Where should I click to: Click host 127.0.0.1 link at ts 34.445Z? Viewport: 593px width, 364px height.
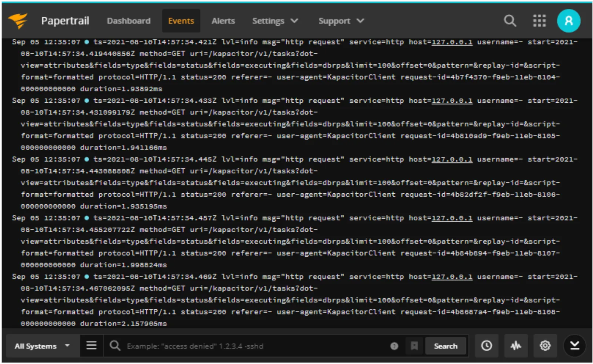click(452, 159)
